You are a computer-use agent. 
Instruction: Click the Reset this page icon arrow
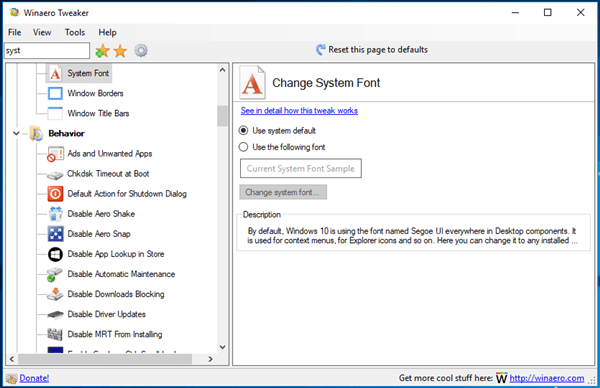pyautogui.click(x=321, y=50)
